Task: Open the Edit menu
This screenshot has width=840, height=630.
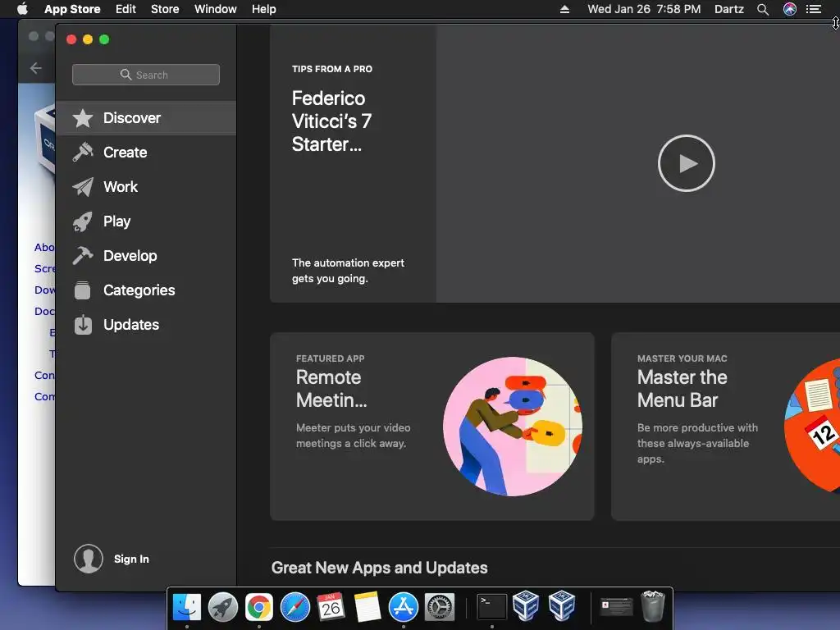Action: [x=126, y=9]
